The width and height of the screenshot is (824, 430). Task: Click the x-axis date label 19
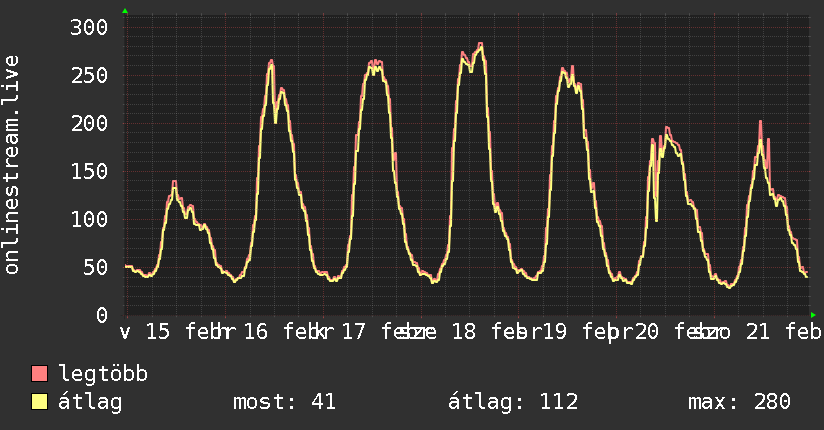click(555, 332)
